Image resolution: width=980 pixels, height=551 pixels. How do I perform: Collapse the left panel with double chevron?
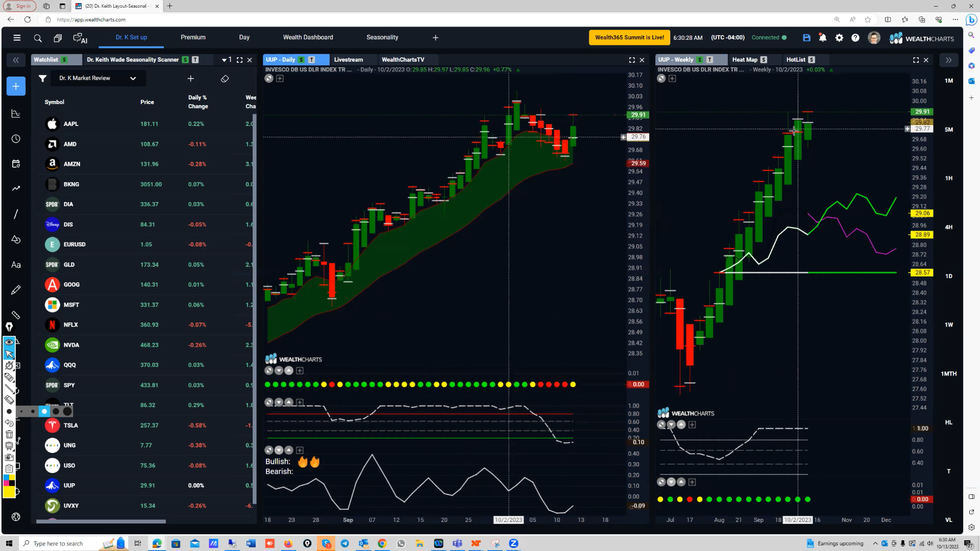tap(16, 60)
